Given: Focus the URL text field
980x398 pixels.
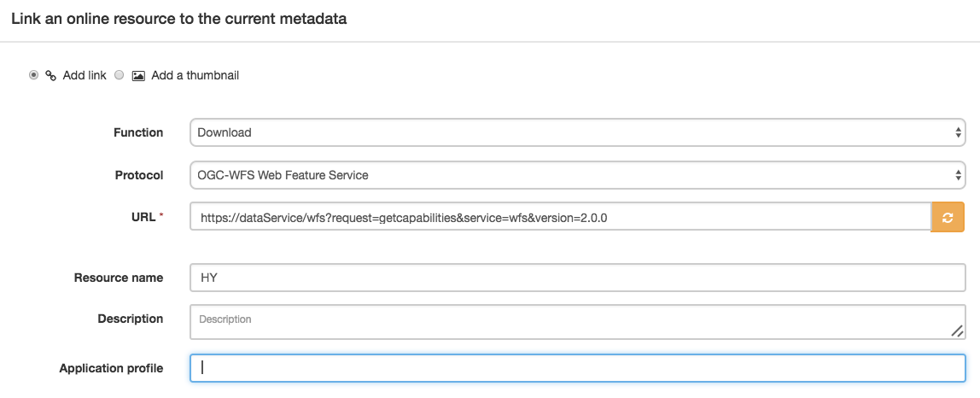Looking at the screenshot, I should [x=561, y=217].
